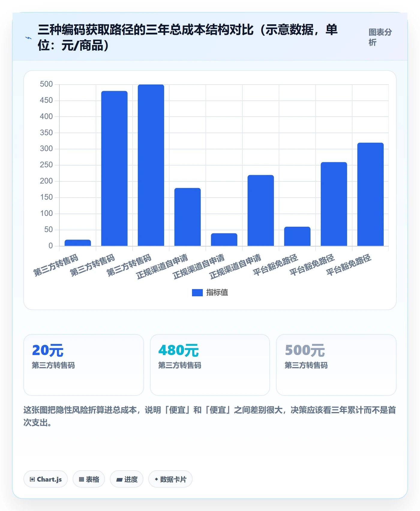The image size is (420, 511).
Task: Click the 指标值 legend label
Action: [217, 293]
